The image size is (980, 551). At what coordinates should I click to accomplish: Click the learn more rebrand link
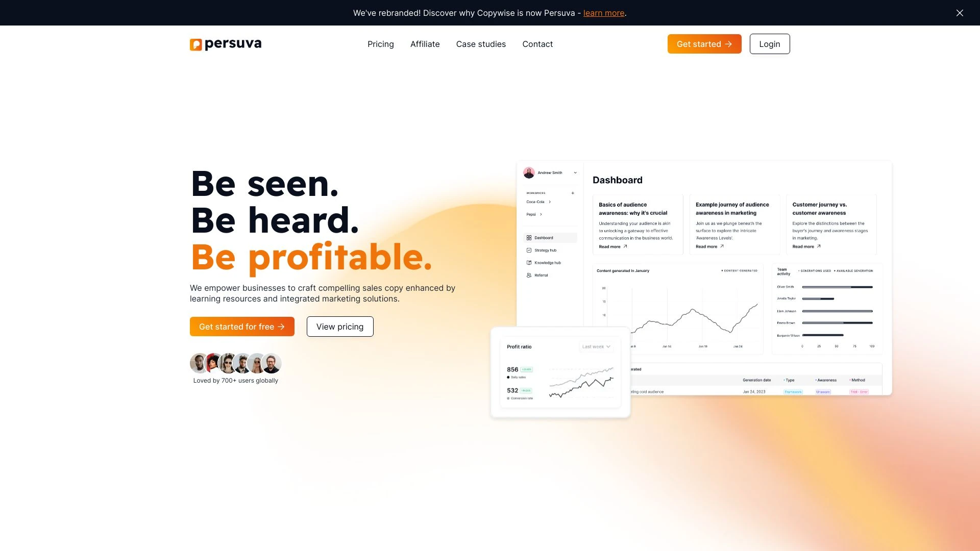click(x=603, y=12)
